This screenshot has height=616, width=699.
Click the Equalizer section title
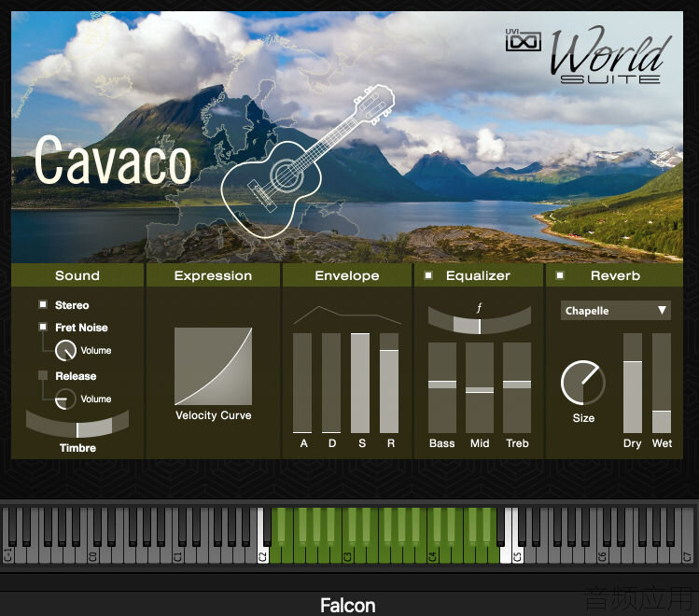pyautogui.click(x=478, y=276)
